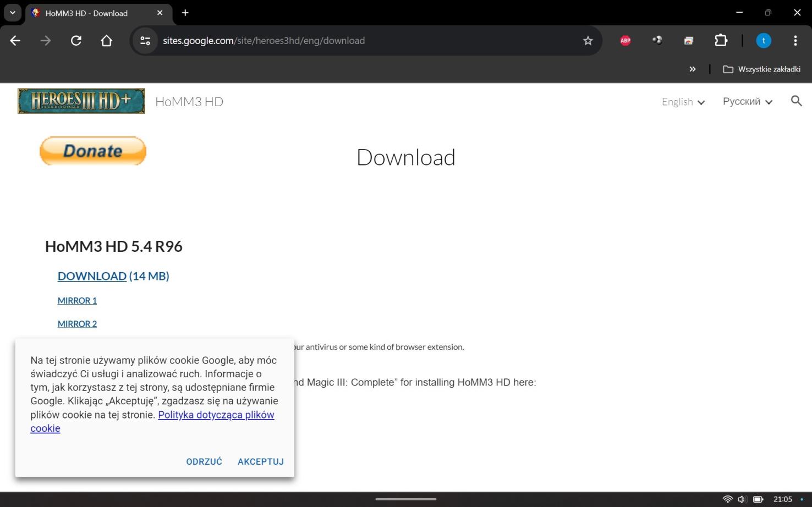Reload the current page
This screenshot has height=507, width=812.
coord(76,40)
